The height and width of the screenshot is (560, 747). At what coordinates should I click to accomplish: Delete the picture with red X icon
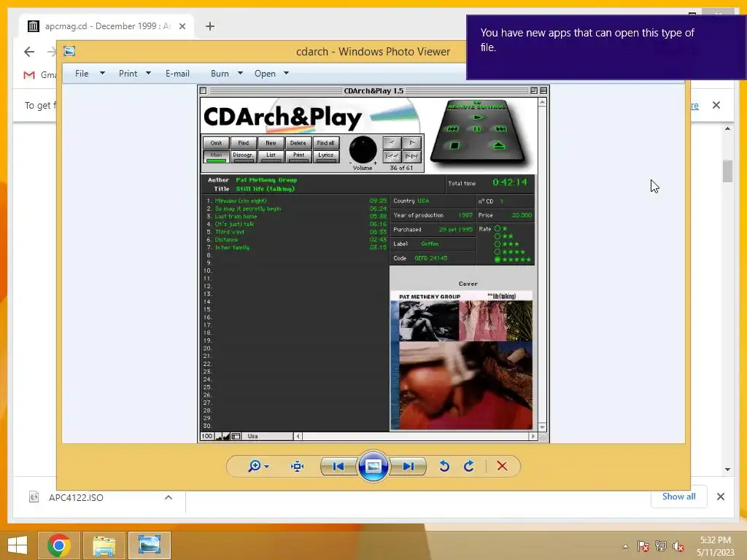502,466
